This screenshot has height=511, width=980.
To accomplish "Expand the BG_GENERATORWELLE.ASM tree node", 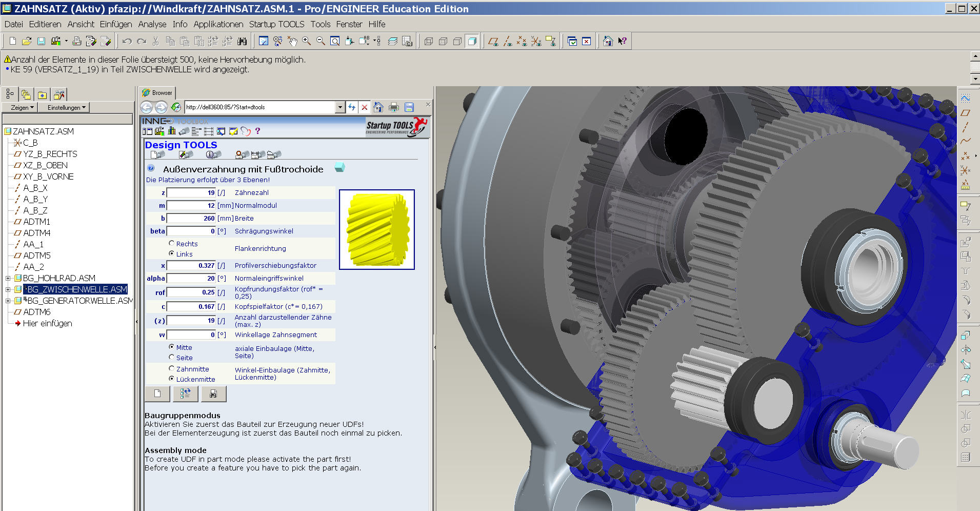I will click(8, 301).
